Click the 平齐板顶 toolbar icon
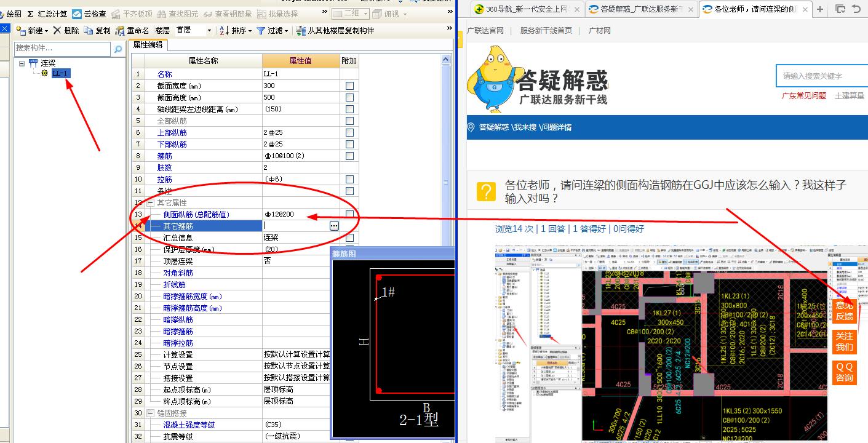 pos(116,14)
